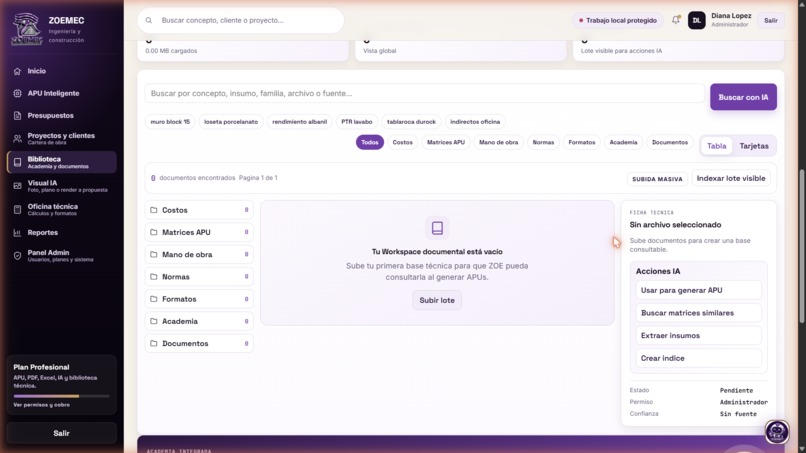This screenshot has width=806, height=453.
Task: Select the Todos filter chip
Action: click(370, 142)
